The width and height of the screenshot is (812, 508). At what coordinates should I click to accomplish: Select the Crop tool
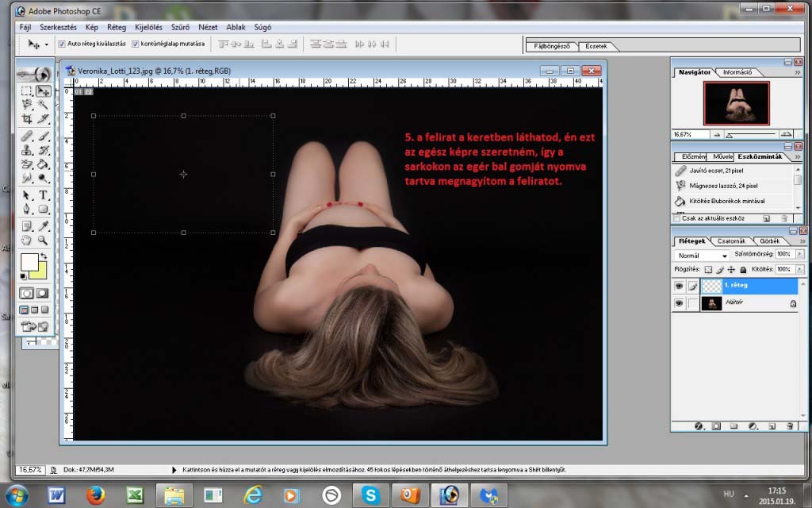(x=26, y=119)
